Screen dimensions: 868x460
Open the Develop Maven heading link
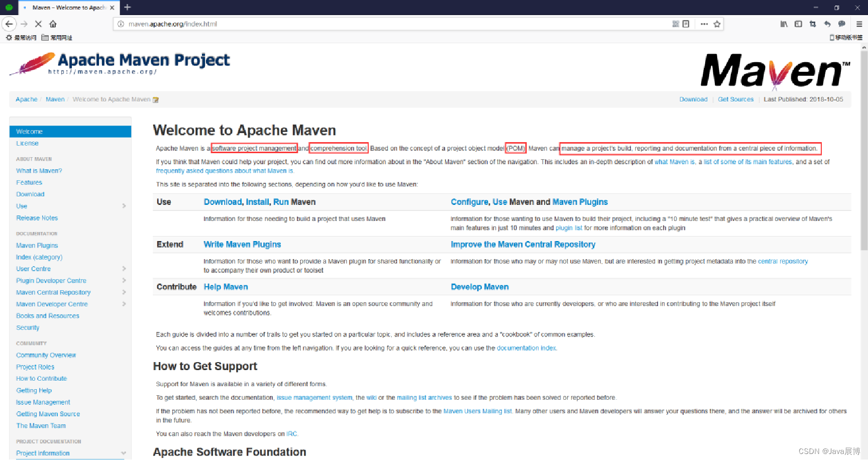pos(480,287)
